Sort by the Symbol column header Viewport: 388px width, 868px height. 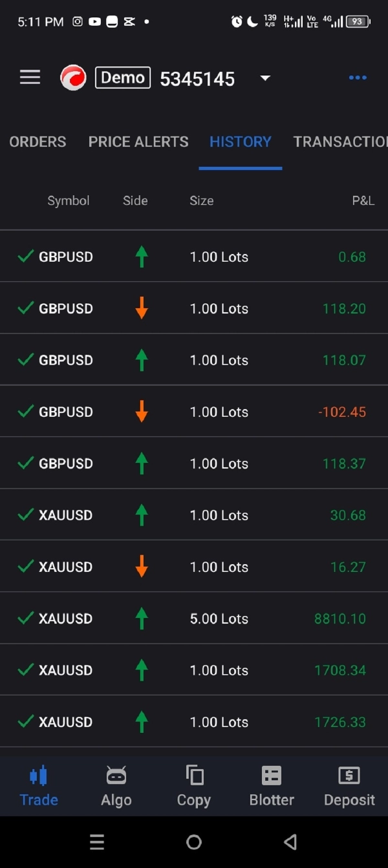tap(68, 201)
